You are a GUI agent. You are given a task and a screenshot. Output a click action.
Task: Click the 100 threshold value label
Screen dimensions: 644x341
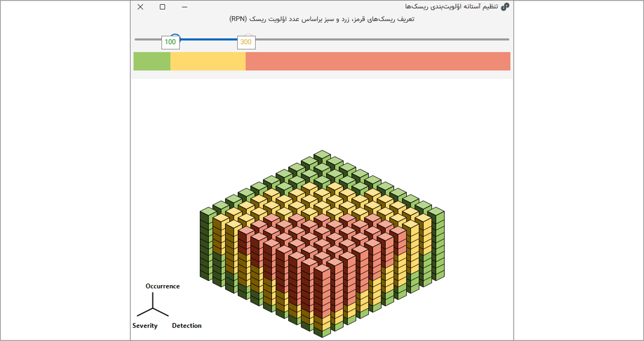click(171, 42)
